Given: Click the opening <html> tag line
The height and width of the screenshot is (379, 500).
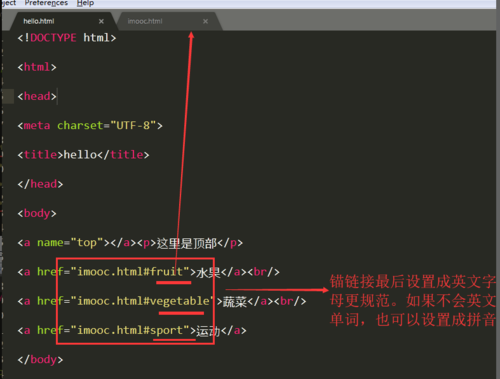Looking at the screenshot, I should coord(37,67).
